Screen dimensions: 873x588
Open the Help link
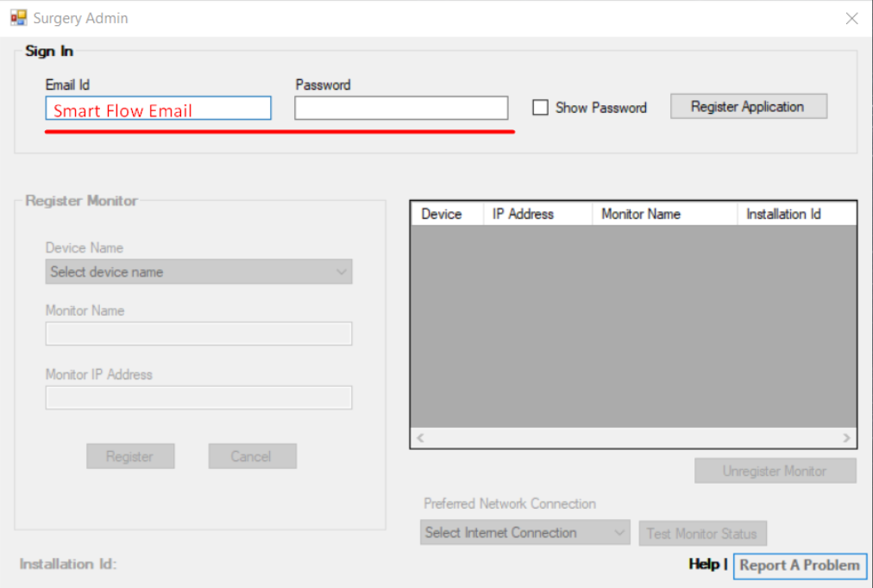[x=704, y=564]
